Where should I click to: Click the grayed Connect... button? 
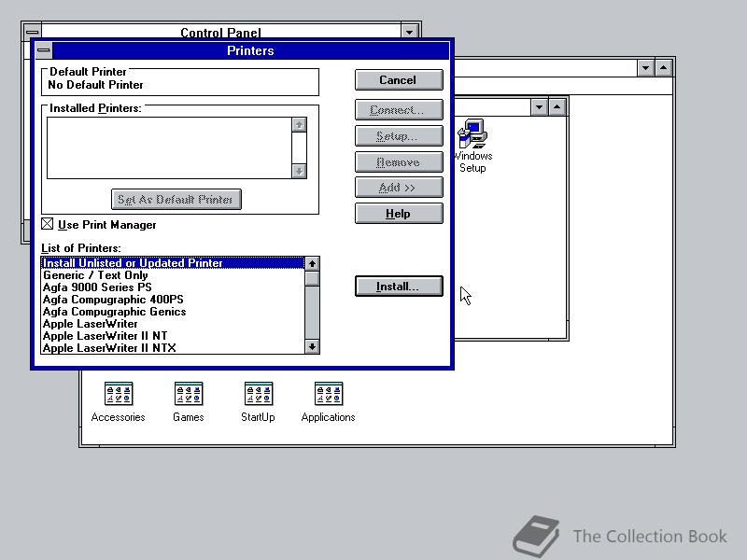click(399, 110)
